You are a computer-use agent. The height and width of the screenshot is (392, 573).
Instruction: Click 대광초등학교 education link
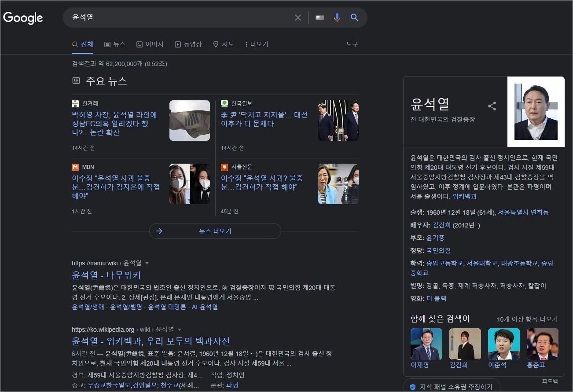pyautogui.click(x=519, y=264)
